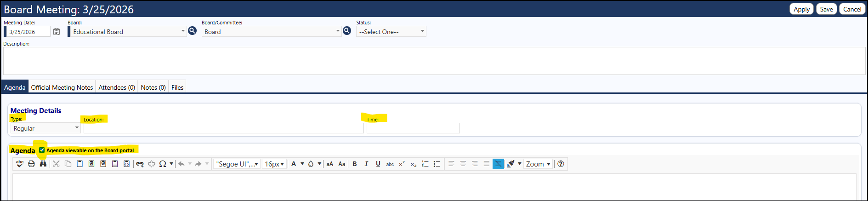868x201 pixels.
Task: Convert text to uppercase aA
Action: point(330,164)
